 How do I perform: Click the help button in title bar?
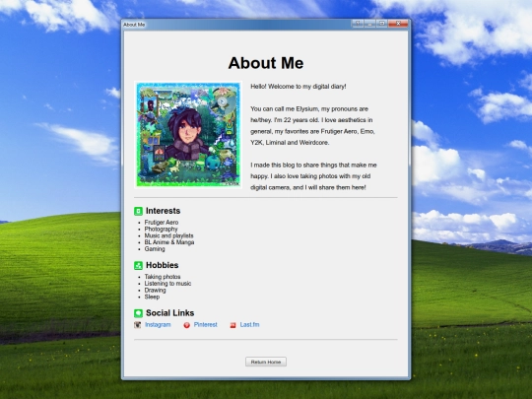pyautogui.click(x=358, y=24)
